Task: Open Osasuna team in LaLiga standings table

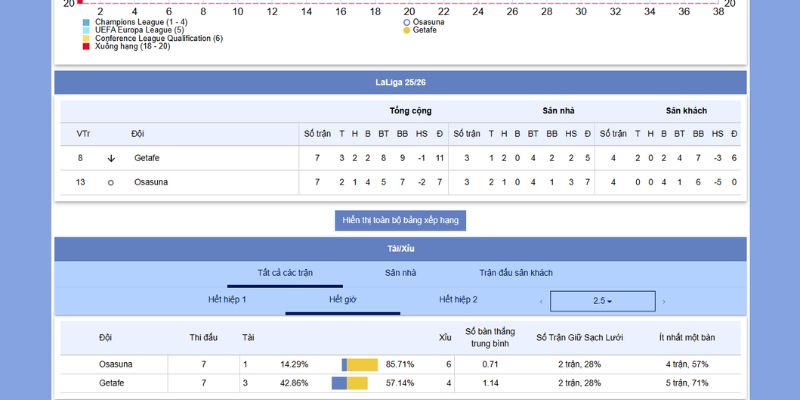Action: 151,182
